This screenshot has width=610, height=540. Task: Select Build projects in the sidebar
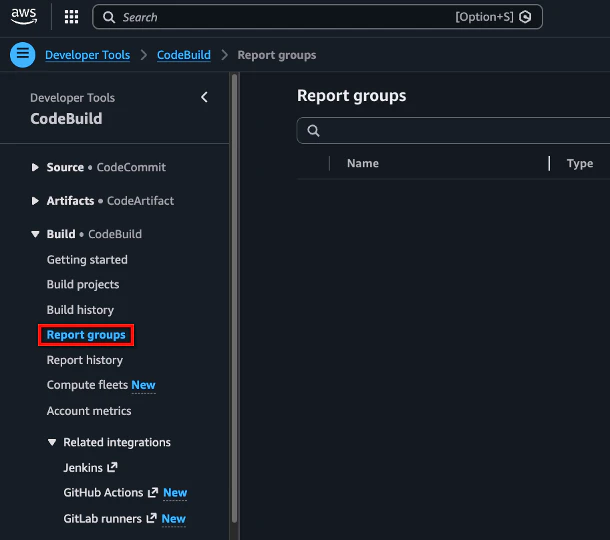pos(83,284)
